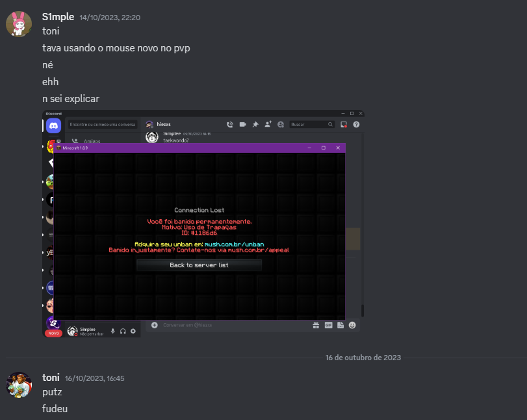
Task: Click the toni username above putz
Action: (x=51, y=378)
